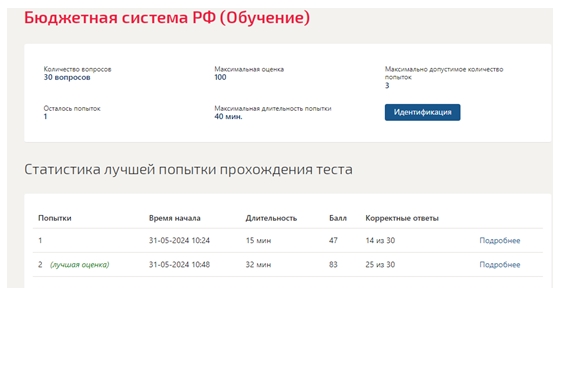Click the start time 31-05-2024 10:24
Screen dimensions: 565x373
coord(179,240)
